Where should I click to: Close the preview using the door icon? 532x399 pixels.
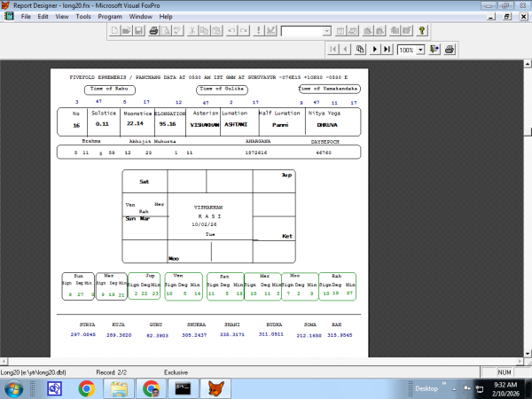(436, 50)
